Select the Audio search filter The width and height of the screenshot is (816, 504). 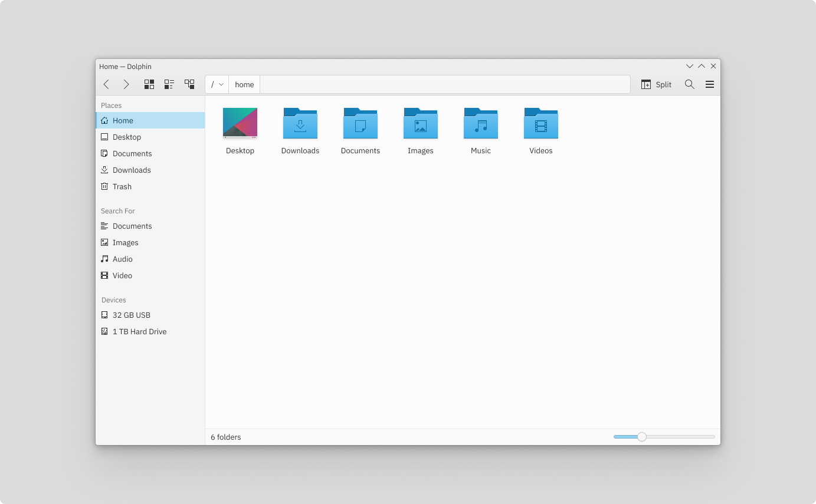122,259
